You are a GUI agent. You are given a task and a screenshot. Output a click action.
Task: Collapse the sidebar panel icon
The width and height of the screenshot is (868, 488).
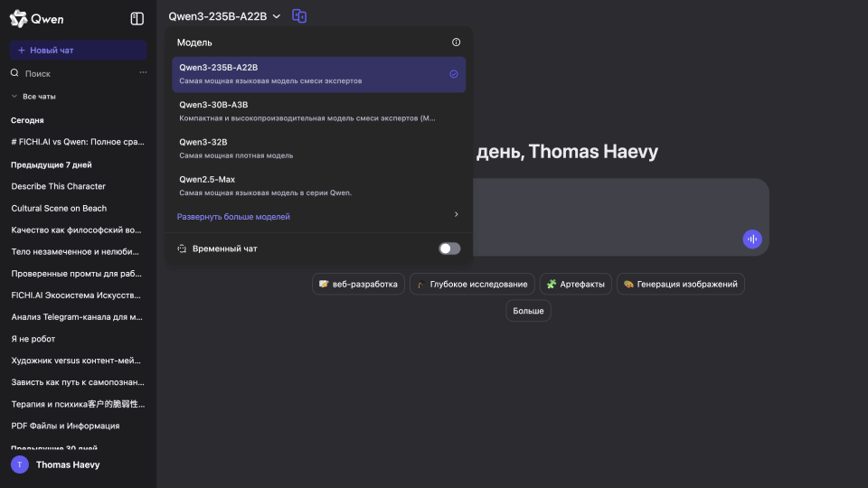click(x=137, y=19)
